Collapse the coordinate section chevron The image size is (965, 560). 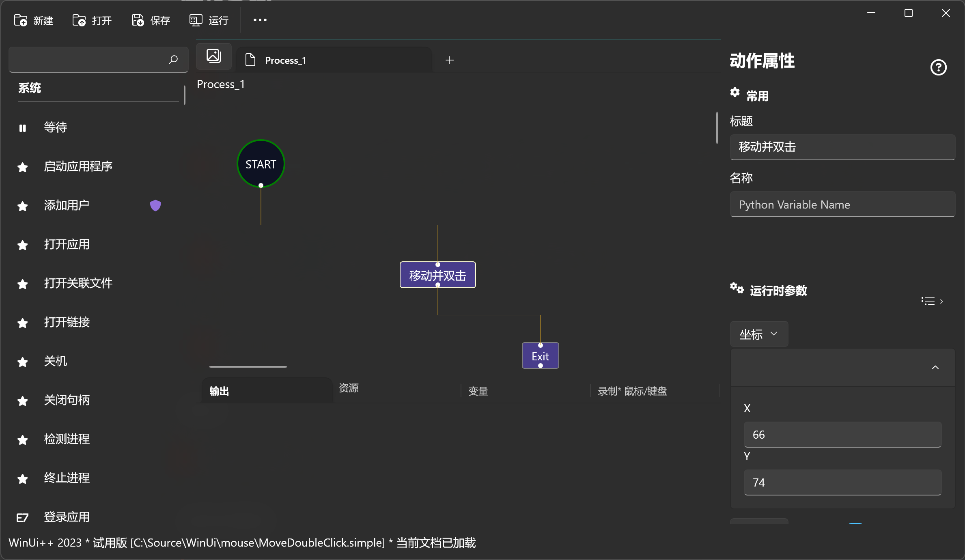click(935, 367)
